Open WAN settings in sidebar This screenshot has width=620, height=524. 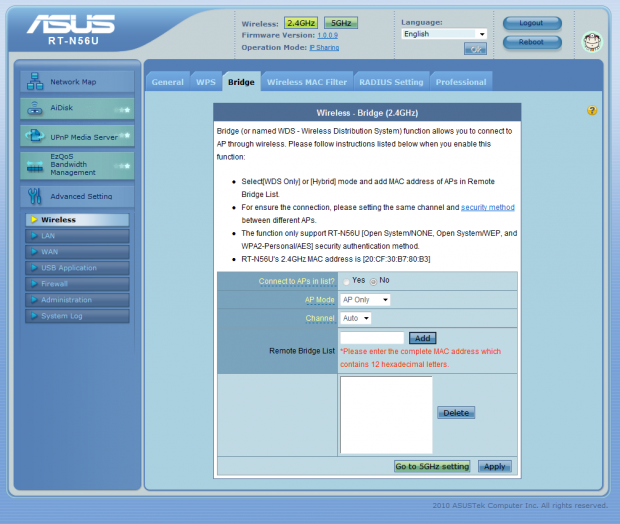[x=78, y=252]
